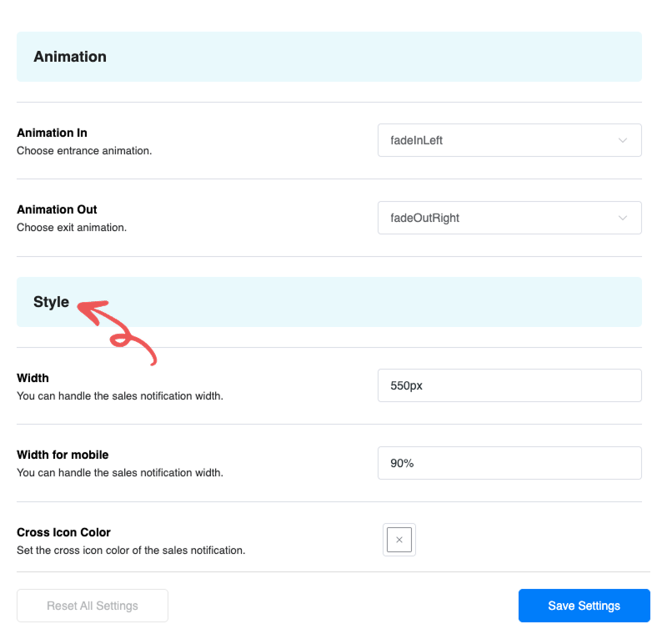667x644 pixels.
Task: Select the small × icon in Cross Icon Color
Action: [x=399, y=540]
